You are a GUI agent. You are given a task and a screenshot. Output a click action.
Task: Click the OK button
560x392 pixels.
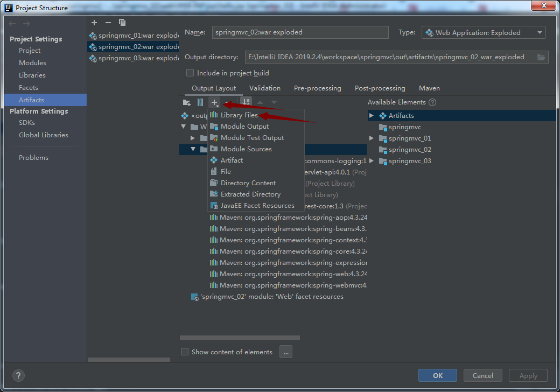click(437, 376)
